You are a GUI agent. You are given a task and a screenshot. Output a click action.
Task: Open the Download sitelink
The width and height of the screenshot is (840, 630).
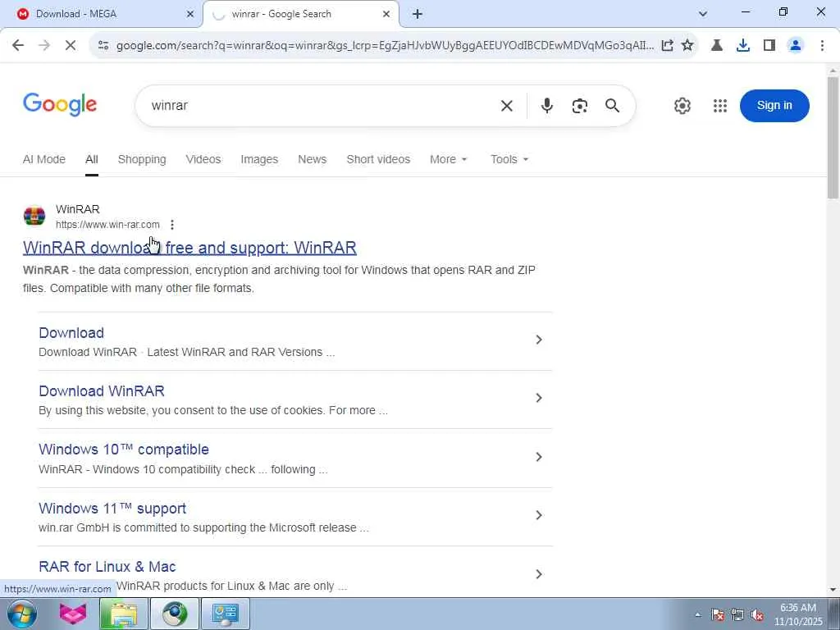(71, 333)
